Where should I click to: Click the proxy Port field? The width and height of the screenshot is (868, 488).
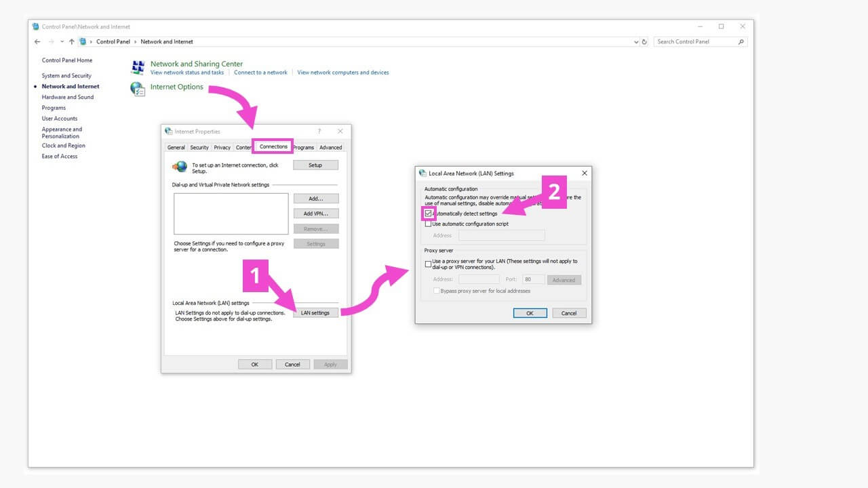pos(534,279)
